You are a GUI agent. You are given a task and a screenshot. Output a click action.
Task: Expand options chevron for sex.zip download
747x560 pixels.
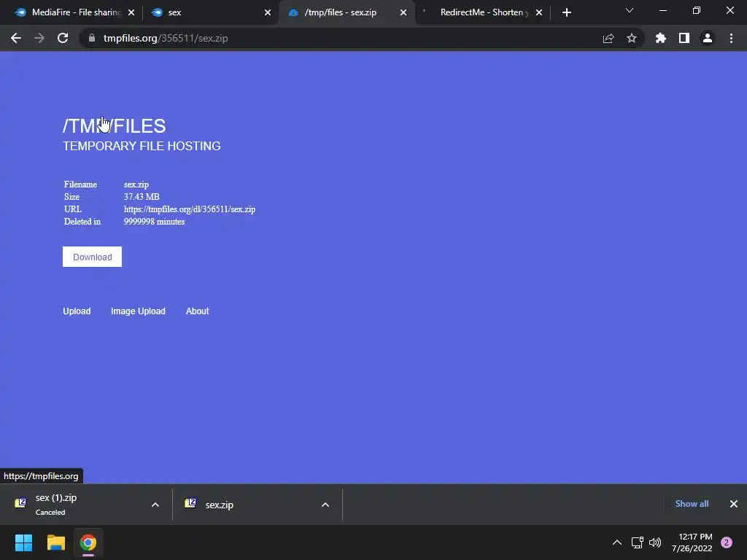point(325,505)
